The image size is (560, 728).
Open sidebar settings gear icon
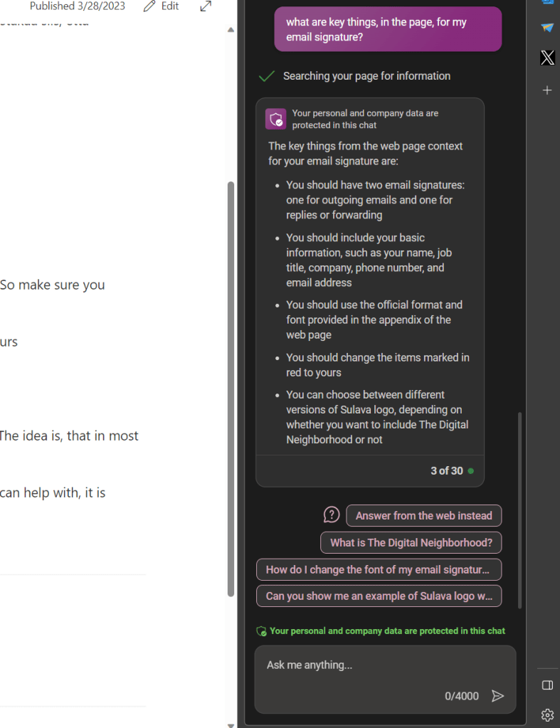pyautogui.click(x=546, y=714)
